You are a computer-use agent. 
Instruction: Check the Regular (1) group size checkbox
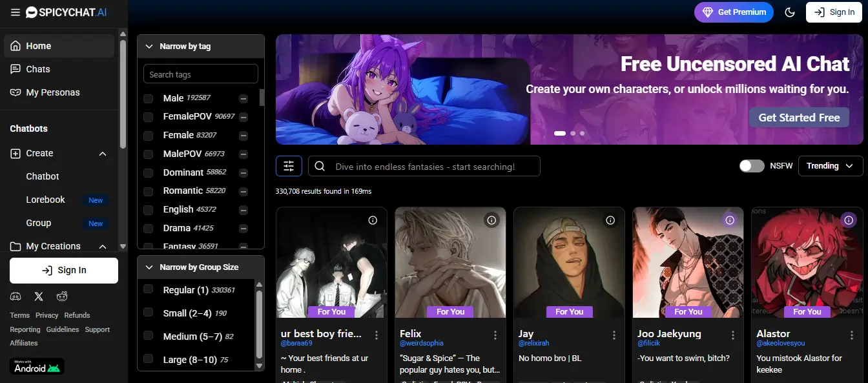pyautogui.click(x=149, y=290)
